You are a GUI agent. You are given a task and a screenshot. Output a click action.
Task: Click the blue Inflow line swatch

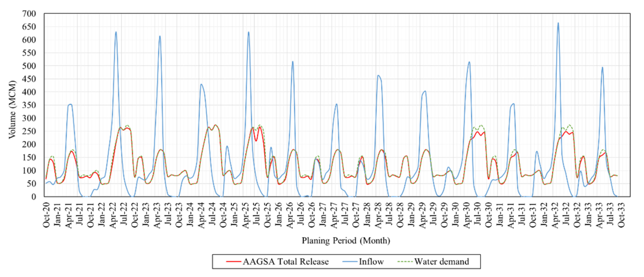(350, 261)
